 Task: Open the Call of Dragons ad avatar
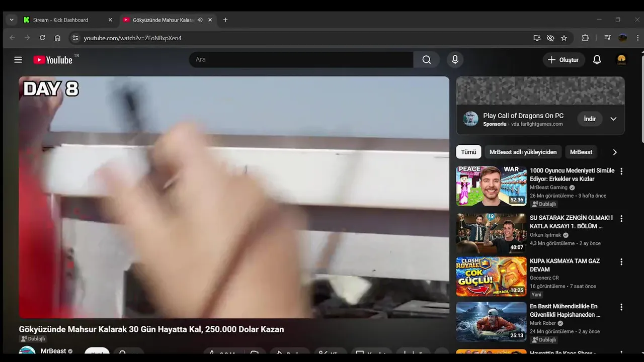coord(471,119)
